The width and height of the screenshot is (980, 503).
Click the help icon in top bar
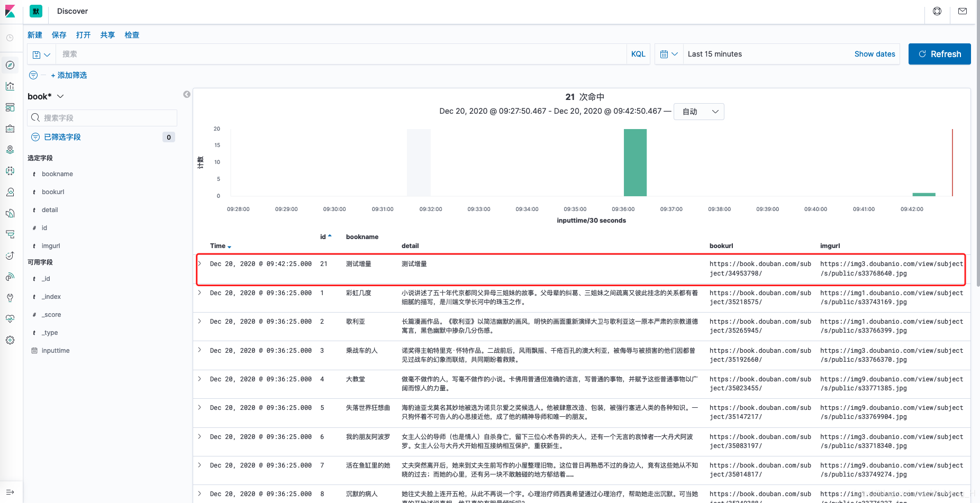click(x=937, y=11)
